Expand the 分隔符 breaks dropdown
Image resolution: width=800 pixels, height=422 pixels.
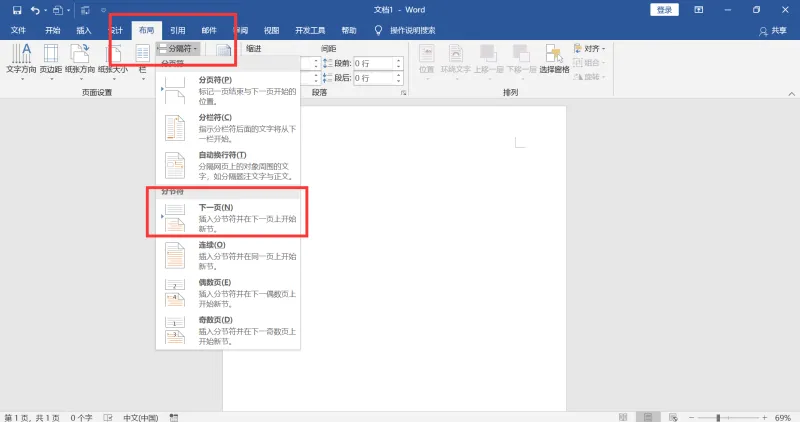(178, 48)
